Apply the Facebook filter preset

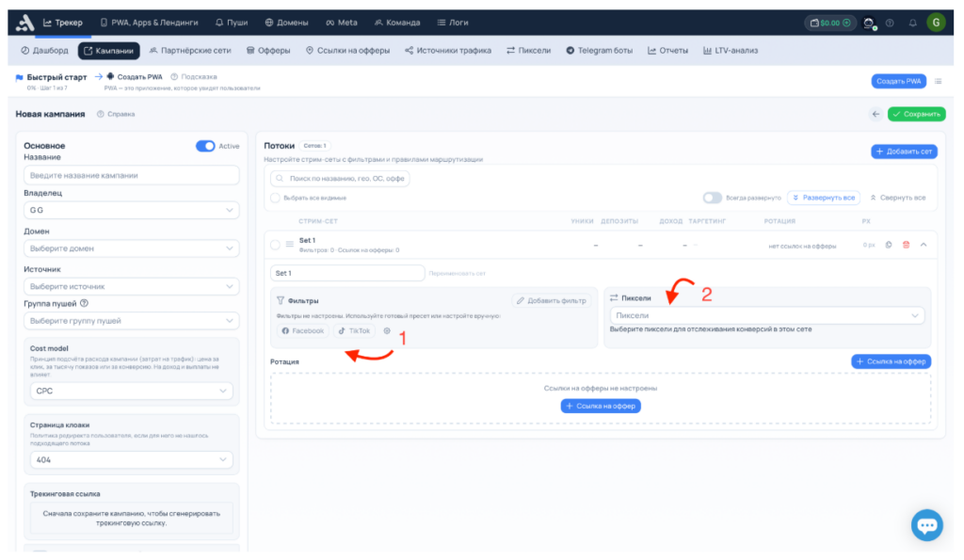(303, 330)
